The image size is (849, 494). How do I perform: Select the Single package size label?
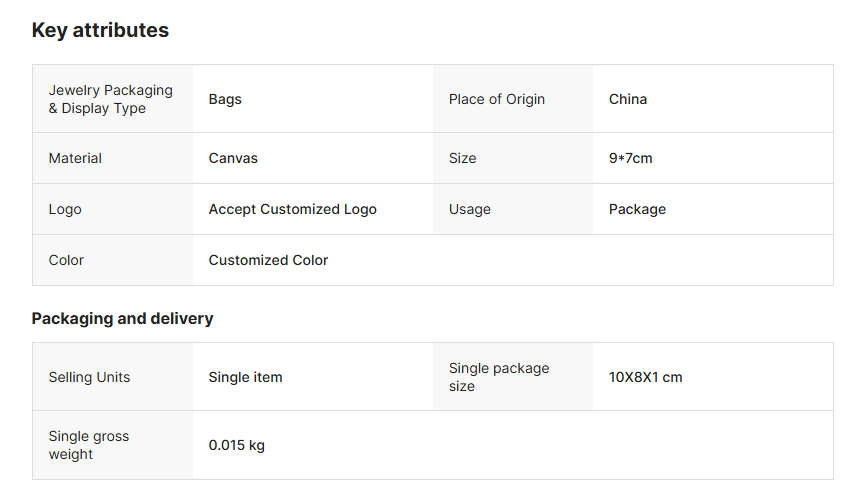pos(499,377)
